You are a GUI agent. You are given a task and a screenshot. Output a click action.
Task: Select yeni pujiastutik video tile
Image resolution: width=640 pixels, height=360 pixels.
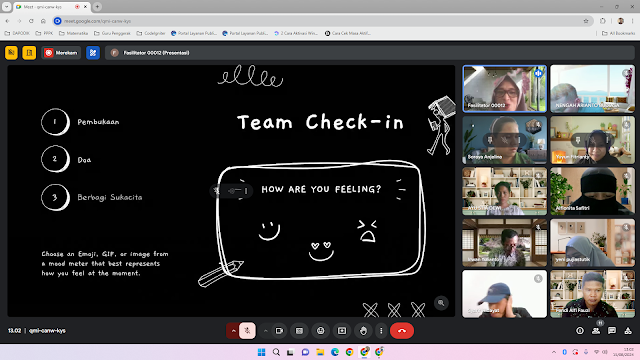(x=592, y=242)
